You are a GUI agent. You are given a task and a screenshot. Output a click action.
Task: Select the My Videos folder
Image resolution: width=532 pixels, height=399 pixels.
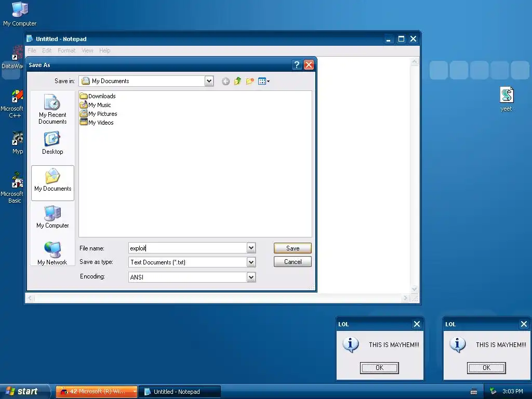[x=97, y=123]
